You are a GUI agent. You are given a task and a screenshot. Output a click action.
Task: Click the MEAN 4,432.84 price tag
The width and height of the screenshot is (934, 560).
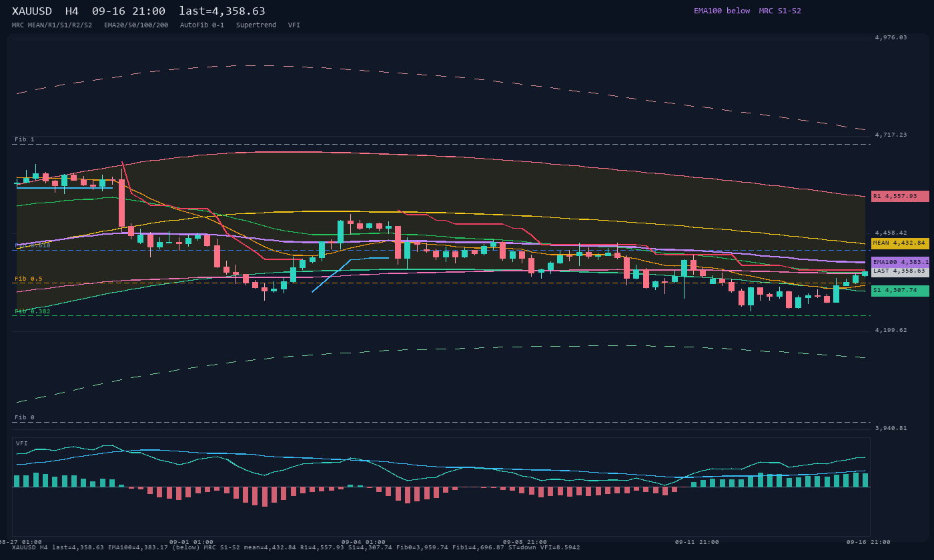coord(900,243)
